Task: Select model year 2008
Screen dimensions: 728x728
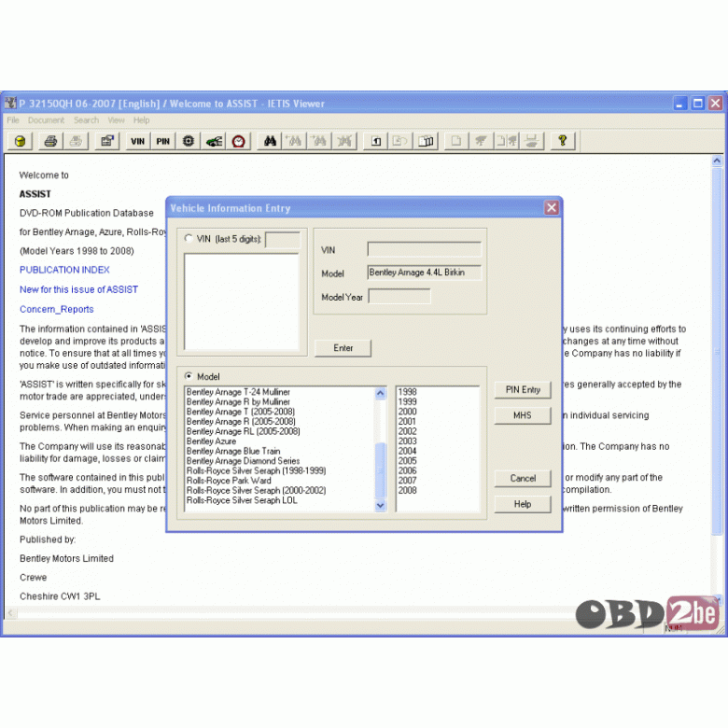Action: pyautogui.click(x=407, y=490)
